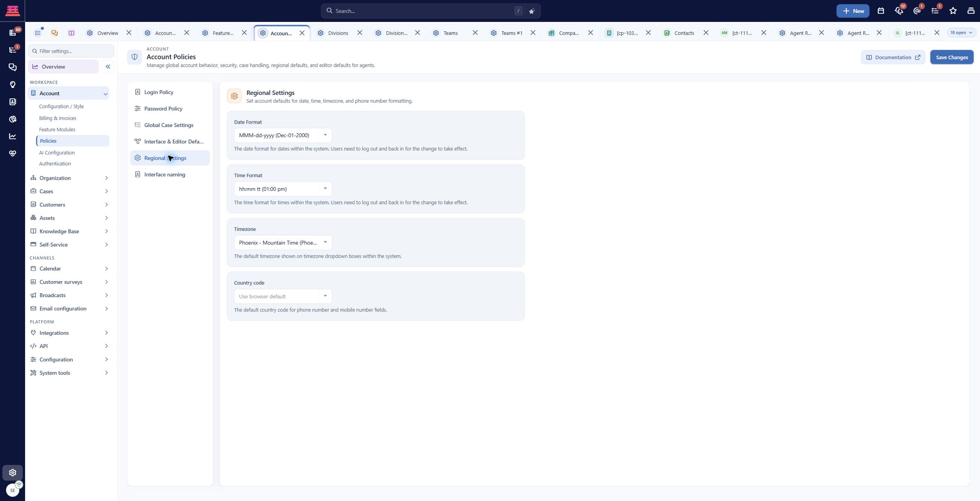Open Authentication settings
Image resolution: width=980 pixels, height=501 pixels.
[55, 163]
